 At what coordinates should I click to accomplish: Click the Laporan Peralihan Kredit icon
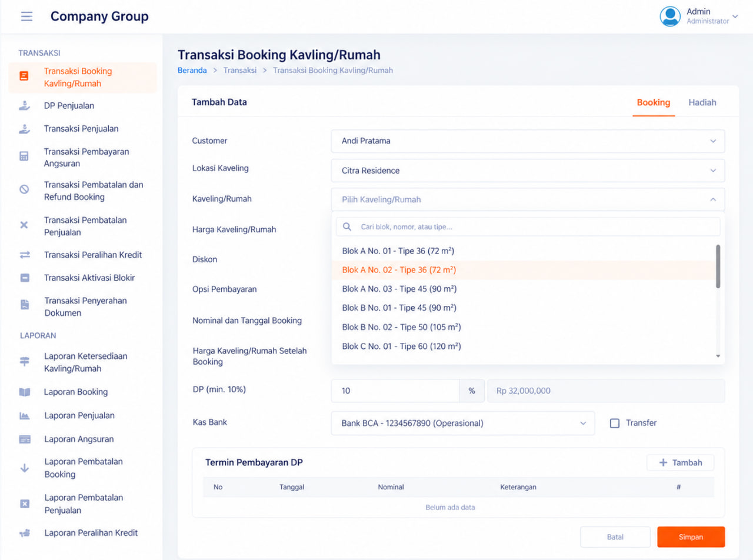(25, 533)
